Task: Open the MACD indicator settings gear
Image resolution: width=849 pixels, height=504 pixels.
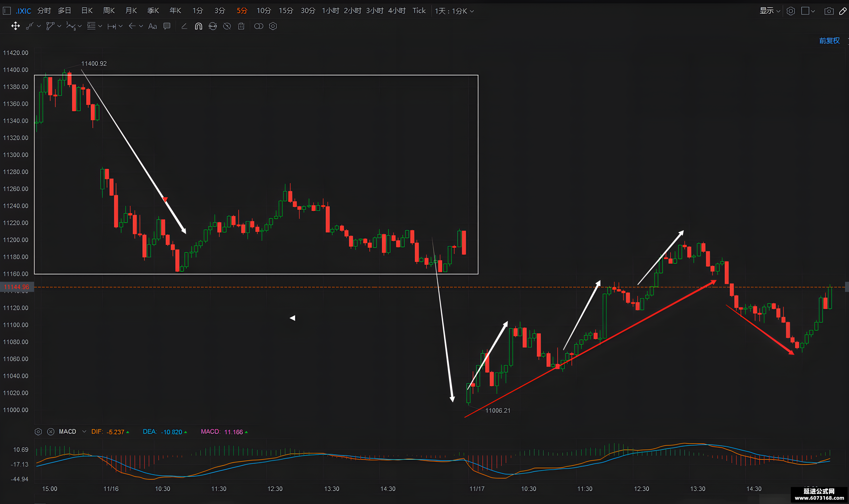Action: pyautogui.click(x=38, y=432)
